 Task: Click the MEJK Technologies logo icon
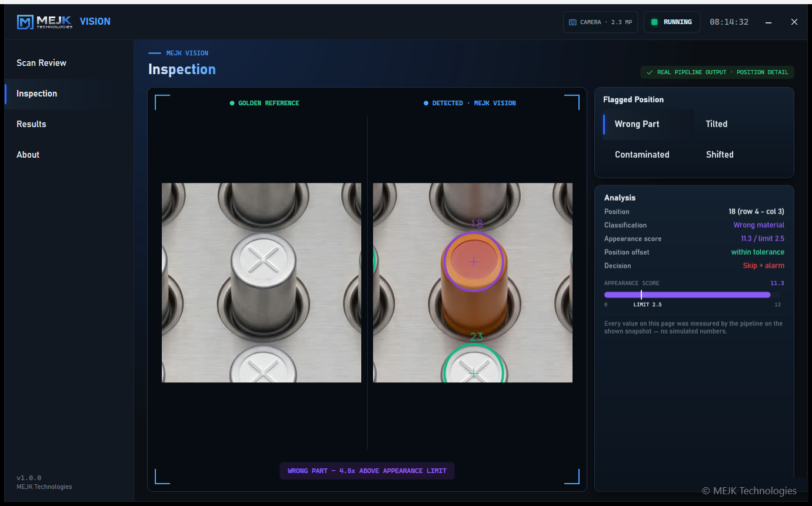(25, 22)
